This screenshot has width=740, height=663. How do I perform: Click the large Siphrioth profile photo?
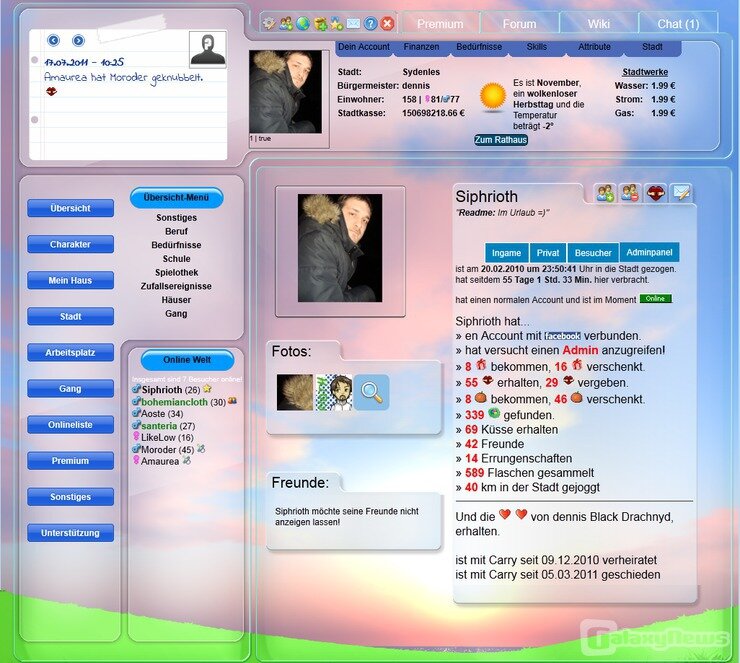click(x=340, y=248)
